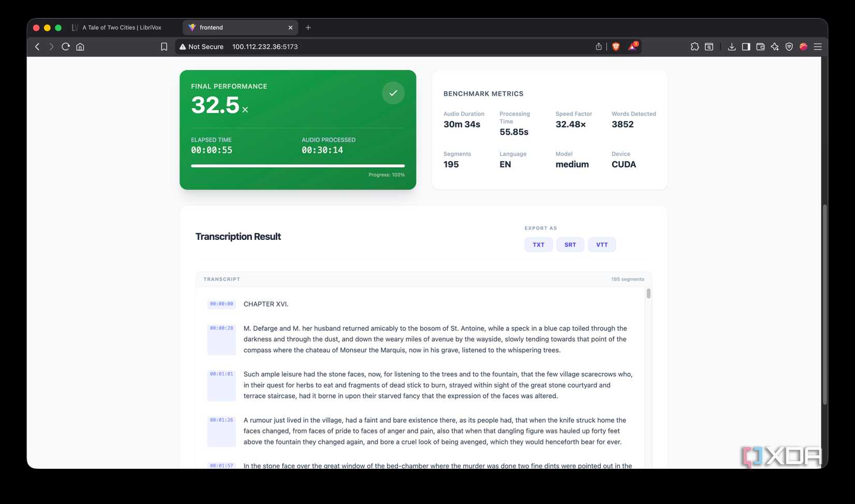View recent Downloads
This screenshot has width=855, height=504.
[x=732, y=47]
